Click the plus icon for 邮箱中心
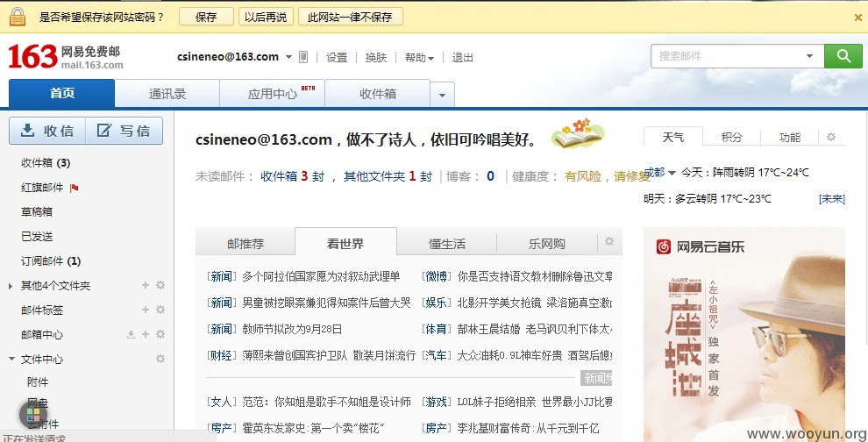Image resolution: width=868 pixels, height=442 pixels. 146,334
